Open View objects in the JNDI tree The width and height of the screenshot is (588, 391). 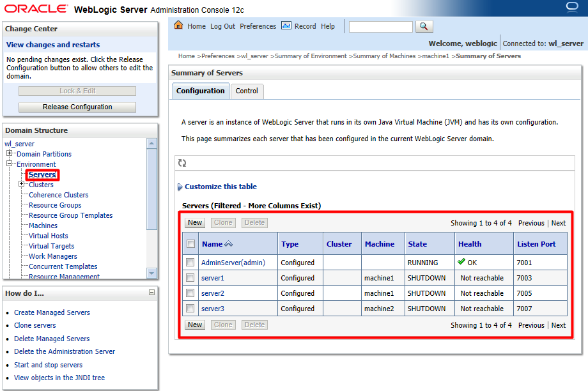pos(59,378)
